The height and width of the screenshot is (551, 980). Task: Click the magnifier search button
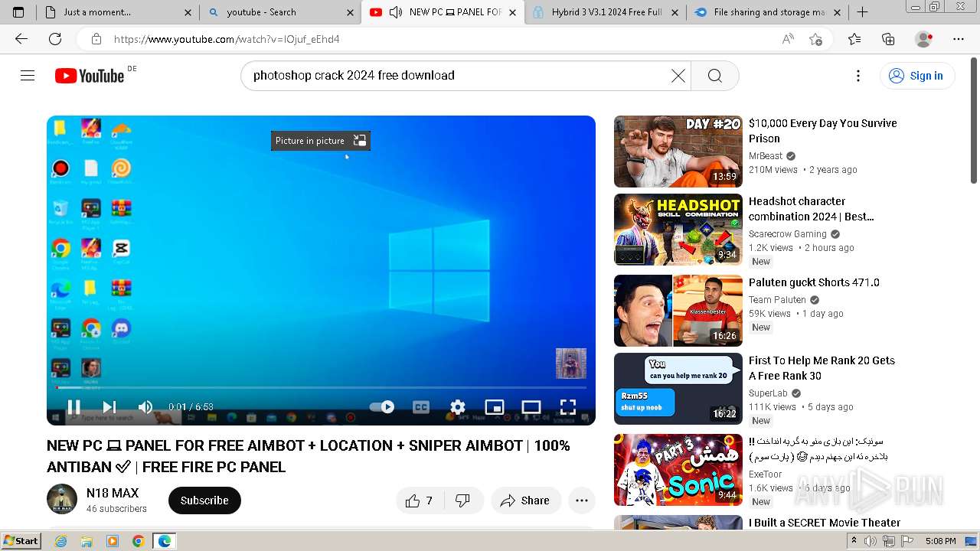[714, 75]
